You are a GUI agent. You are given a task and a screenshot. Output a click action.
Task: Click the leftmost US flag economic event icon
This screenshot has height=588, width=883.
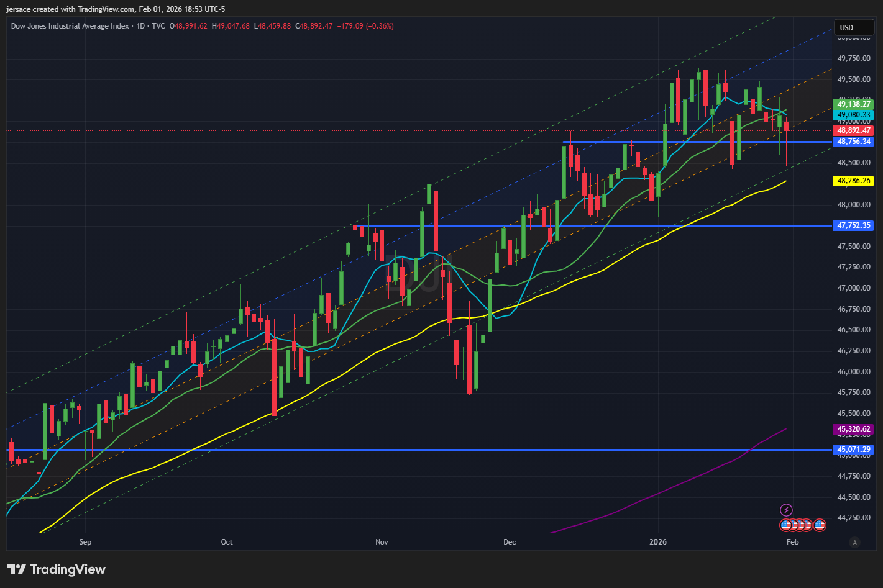tap(785, 525)
